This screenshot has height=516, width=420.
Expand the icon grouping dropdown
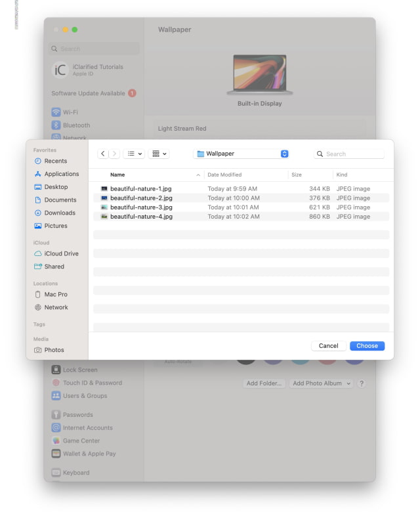[159, 154]
